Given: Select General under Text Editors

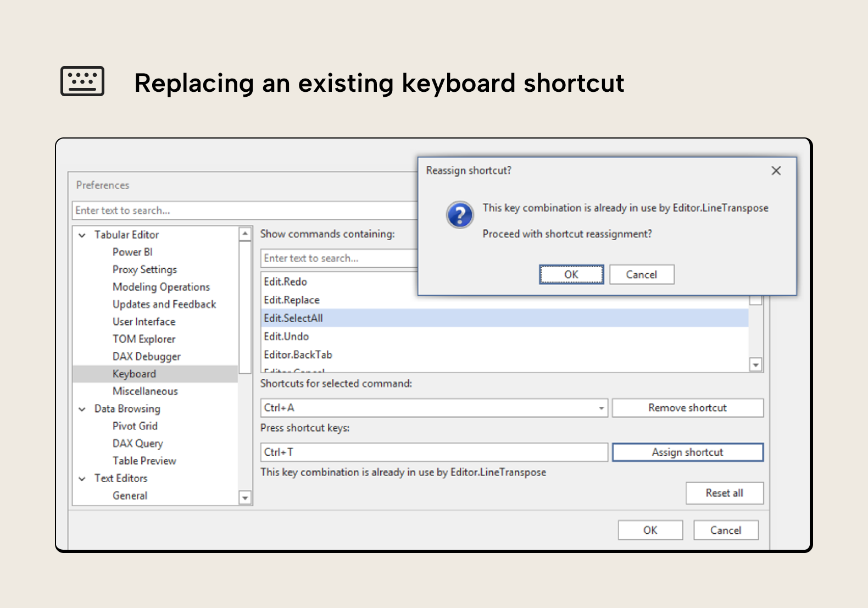Looking at the screenshot, I should point(130,495).
